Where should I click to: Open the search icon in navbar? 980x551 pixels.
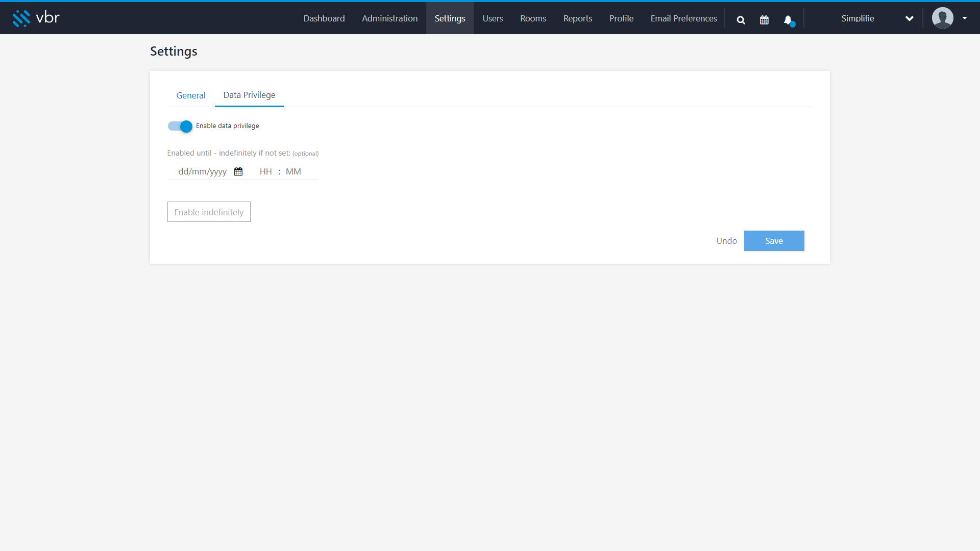pos(741,20)
